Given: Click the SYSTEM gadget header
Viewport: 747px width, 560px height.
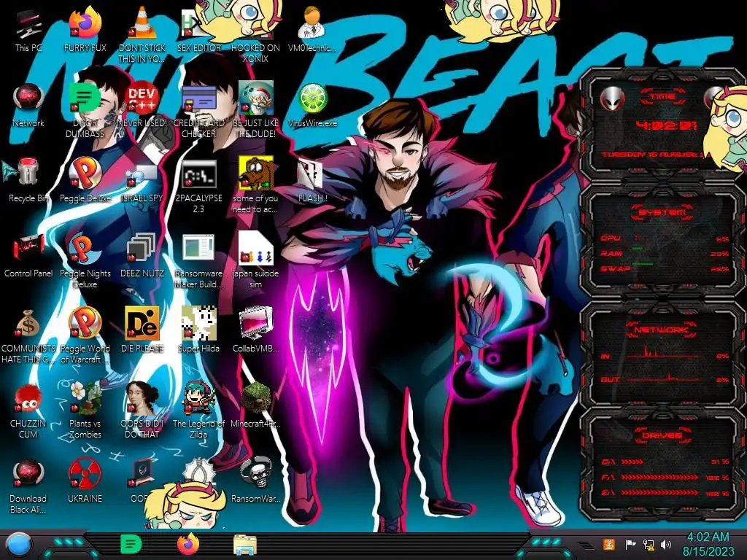Looking at the screenshot, I should pos(662,212).
